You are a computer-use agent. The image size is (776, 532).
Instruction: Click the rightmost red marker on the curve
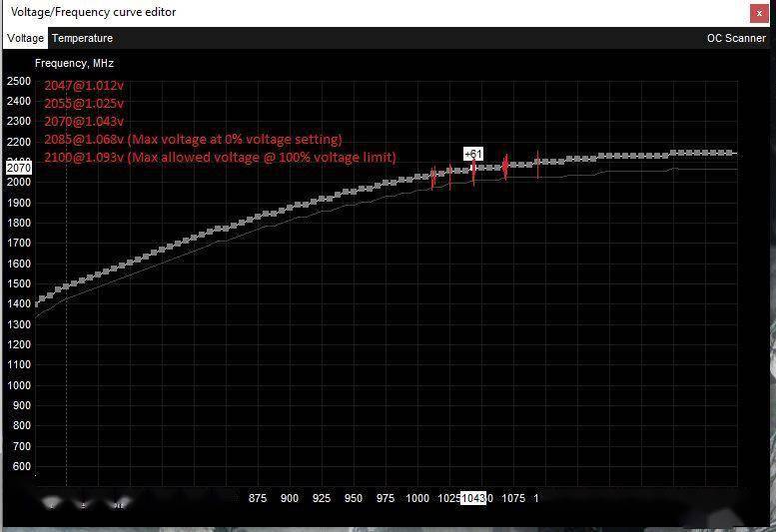[538, 163]
